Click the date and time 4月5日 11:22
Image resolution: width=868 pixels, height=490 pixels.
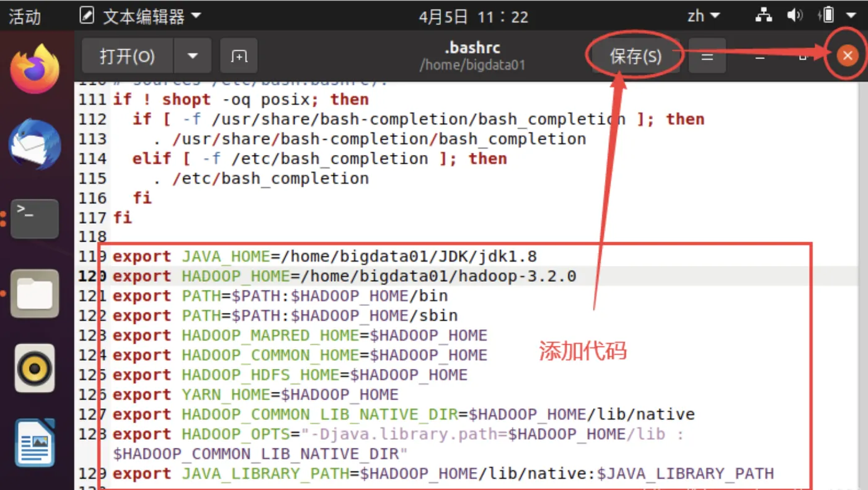click(473, 17)
